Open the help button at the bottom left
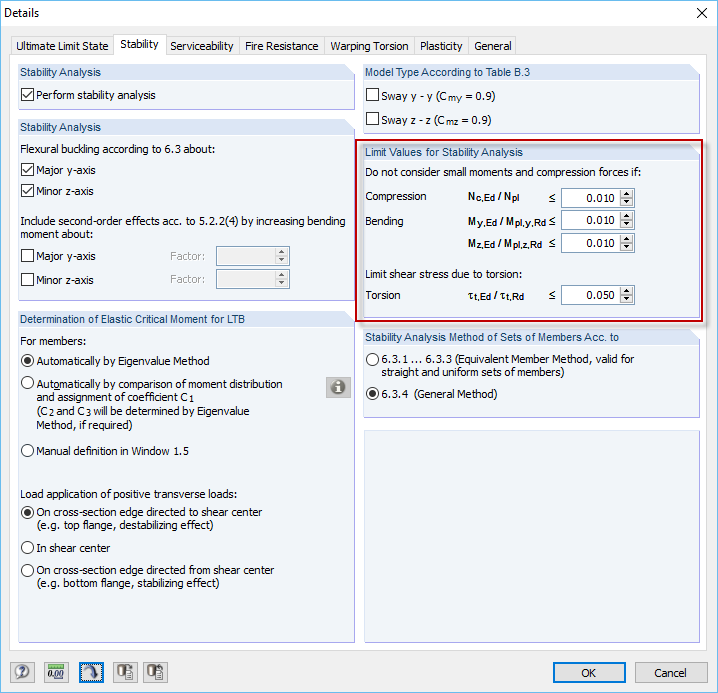Screen dimensions: 718x693 (22, 672)
